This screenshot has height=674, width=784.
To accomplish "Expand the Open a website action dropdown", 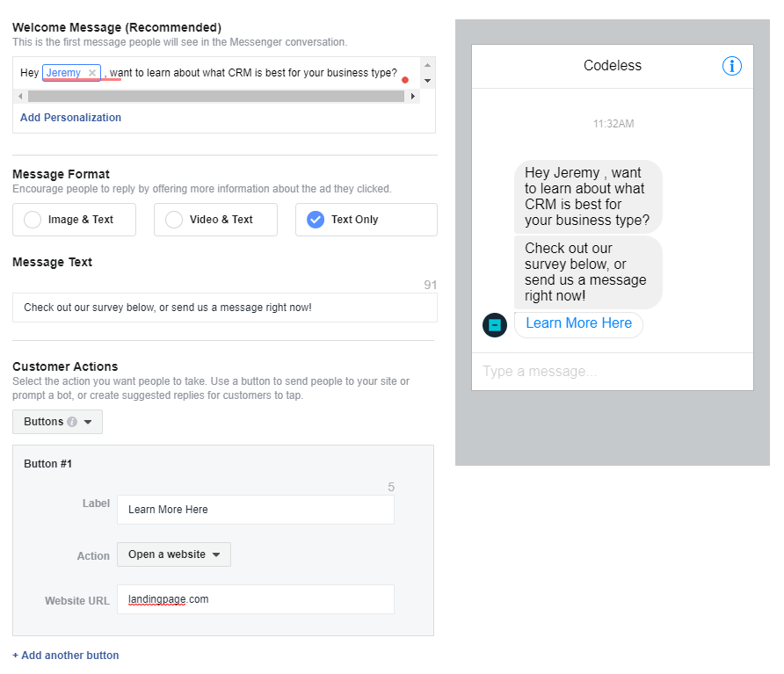I will [174, 554].
